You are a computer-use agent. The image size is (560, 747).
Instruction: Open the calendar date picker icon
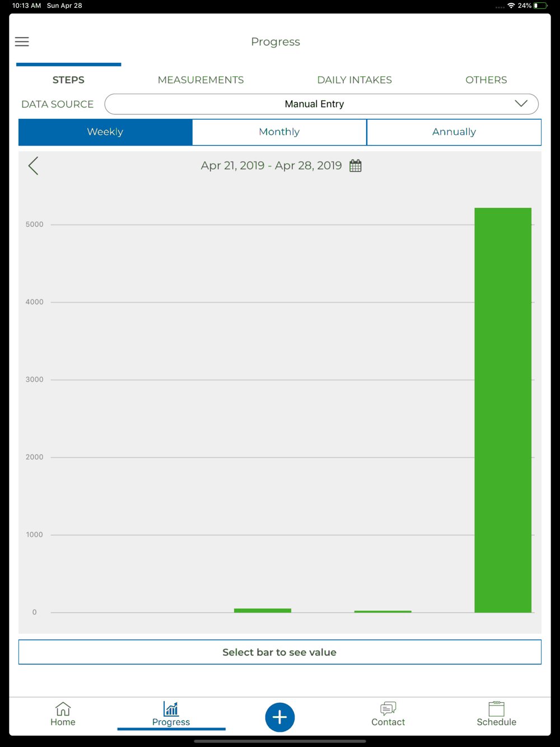click(356, 166)
